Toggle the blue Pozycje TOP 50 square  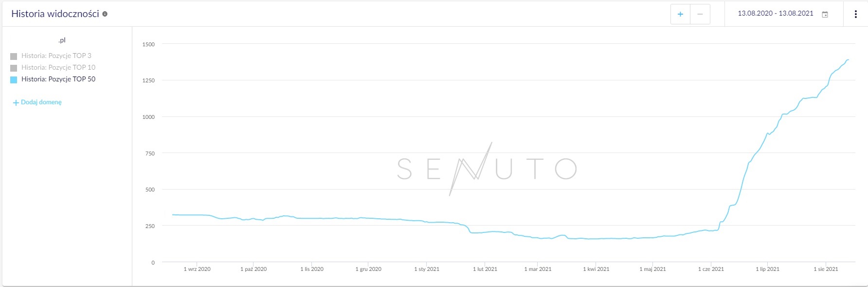(14, 79)
